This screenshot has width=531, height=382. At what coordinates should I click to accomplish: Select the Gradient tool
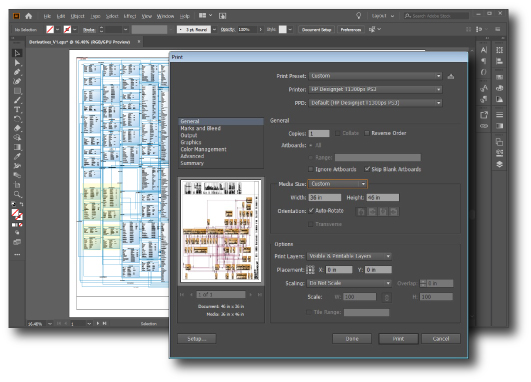pos(17,147)
